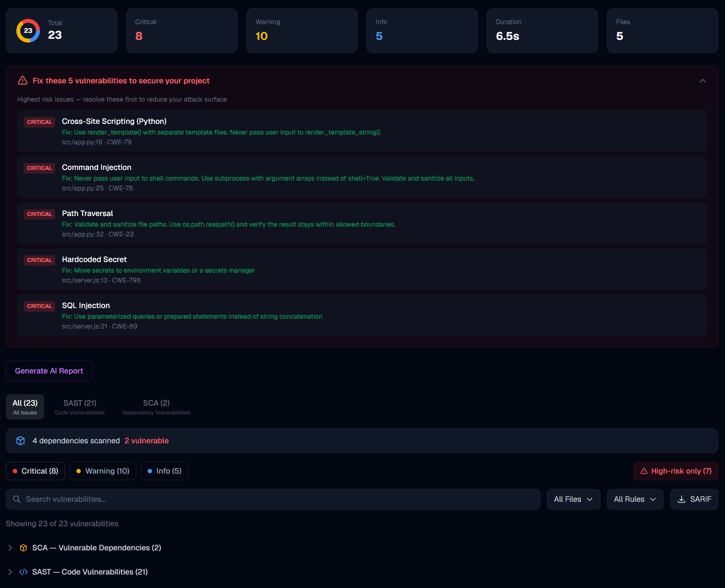This screenshot has width=725, height=588.
Task: Click the warning triangle in High-risk only filter
Action: coord(644,471)
